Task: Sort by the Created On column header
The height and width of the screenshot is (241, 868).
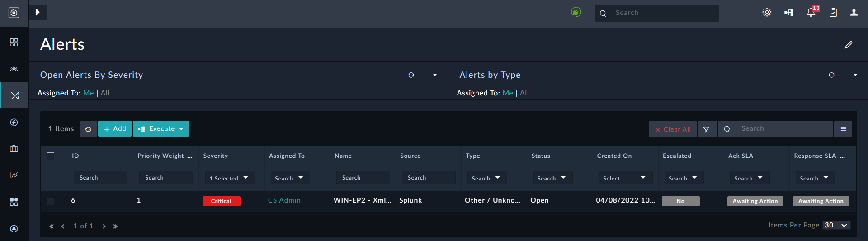Action: [614, 156]
